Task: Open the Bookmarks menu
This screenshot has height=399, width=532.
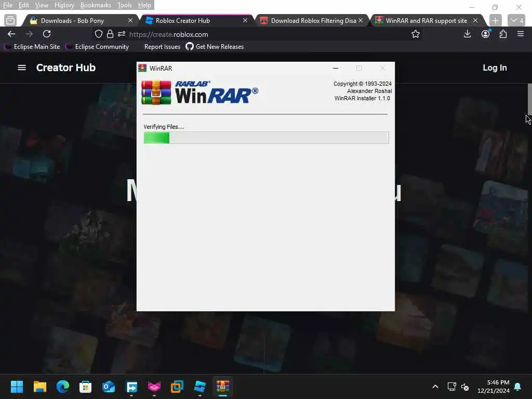Action: (x=96, y=5)
